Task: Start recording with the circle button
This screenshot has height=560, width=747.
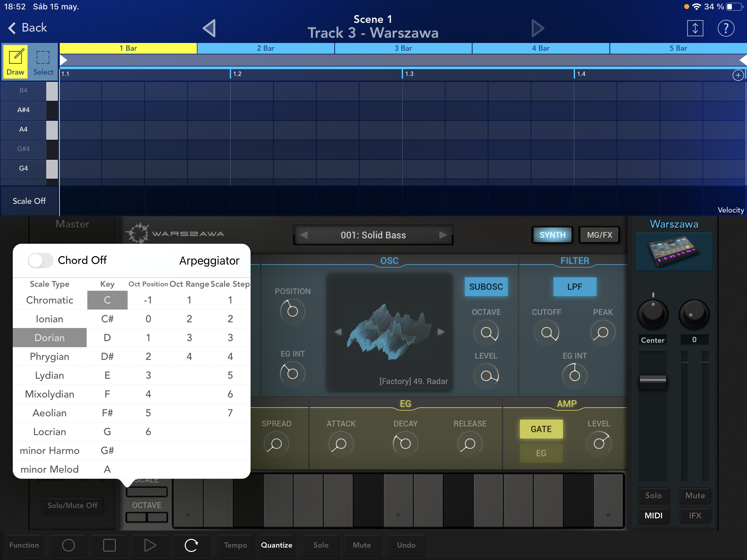Action: [68, 545]
